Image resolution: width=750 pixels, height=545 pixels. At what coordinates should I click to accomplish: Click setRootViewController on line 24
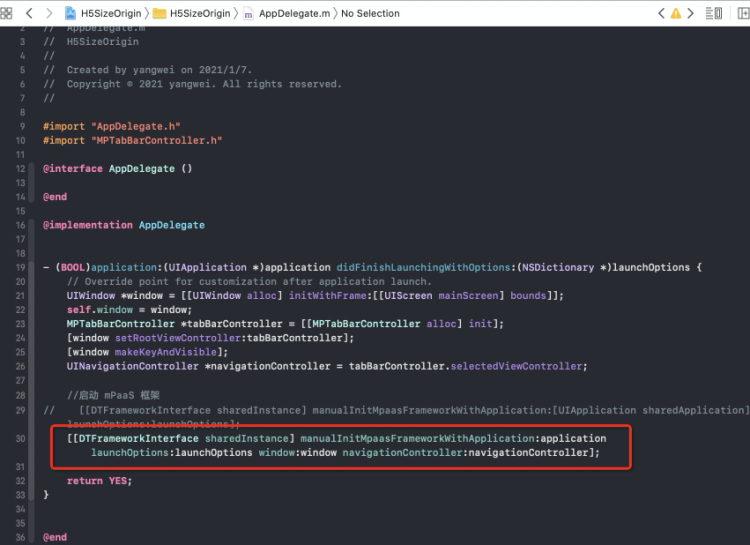pos(177,338)
